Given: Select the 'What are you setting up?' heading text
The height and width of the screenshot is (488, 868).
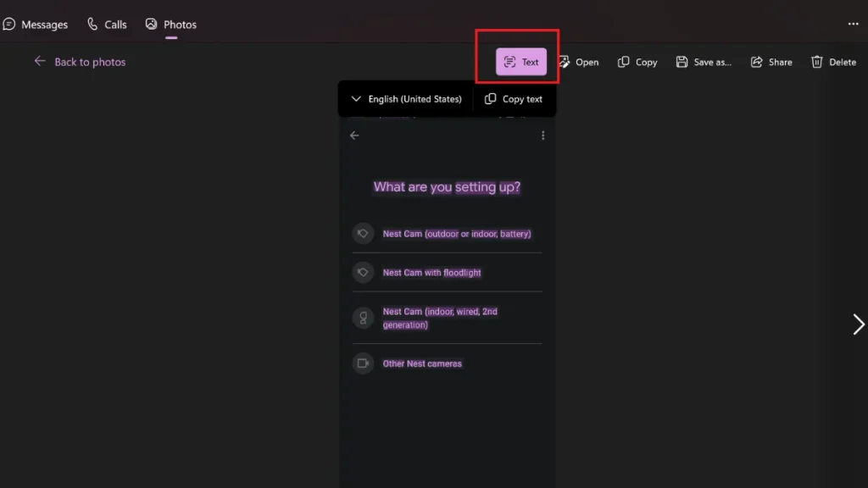Looking at the screenshot, I should pyautogui.click(x=447, y=187).
